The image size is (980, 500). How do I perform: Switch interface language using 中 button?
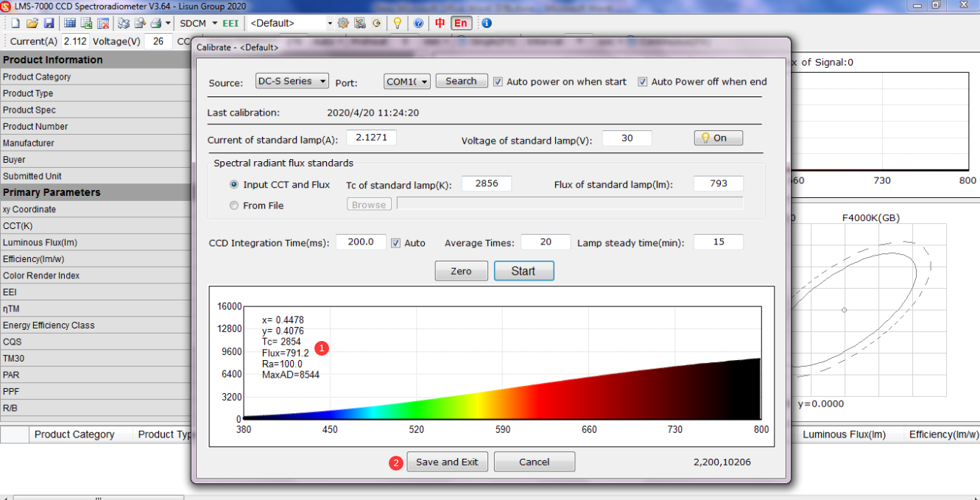coord(439,23)
